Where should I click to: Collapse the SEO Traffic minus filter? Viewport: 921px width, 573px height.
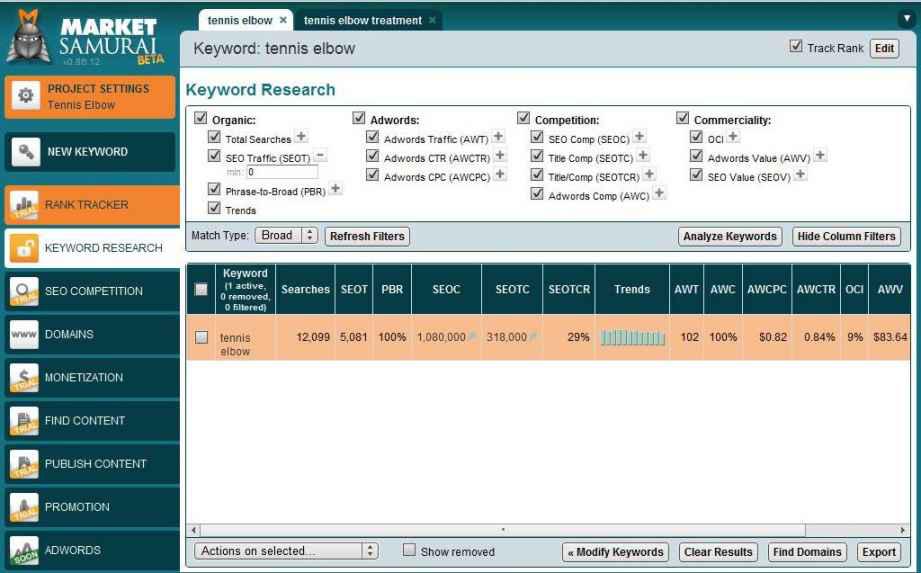[320, 156]
